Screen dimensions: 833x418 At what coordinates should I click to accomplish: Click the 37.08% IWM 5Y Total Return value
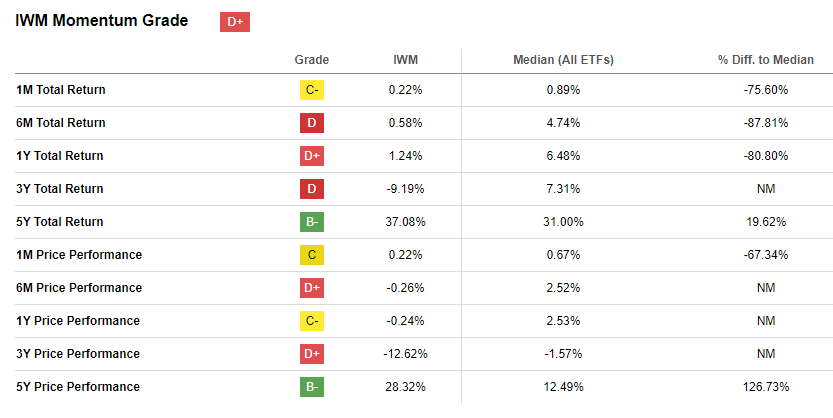click(406, 222)
